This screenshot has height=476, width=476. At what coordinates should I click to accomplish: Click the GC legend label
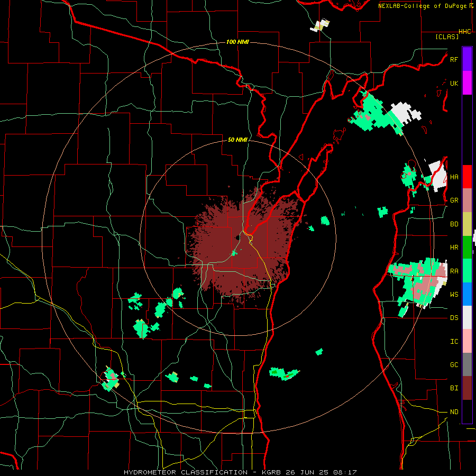pyautogui.click(x=454, y=364)
